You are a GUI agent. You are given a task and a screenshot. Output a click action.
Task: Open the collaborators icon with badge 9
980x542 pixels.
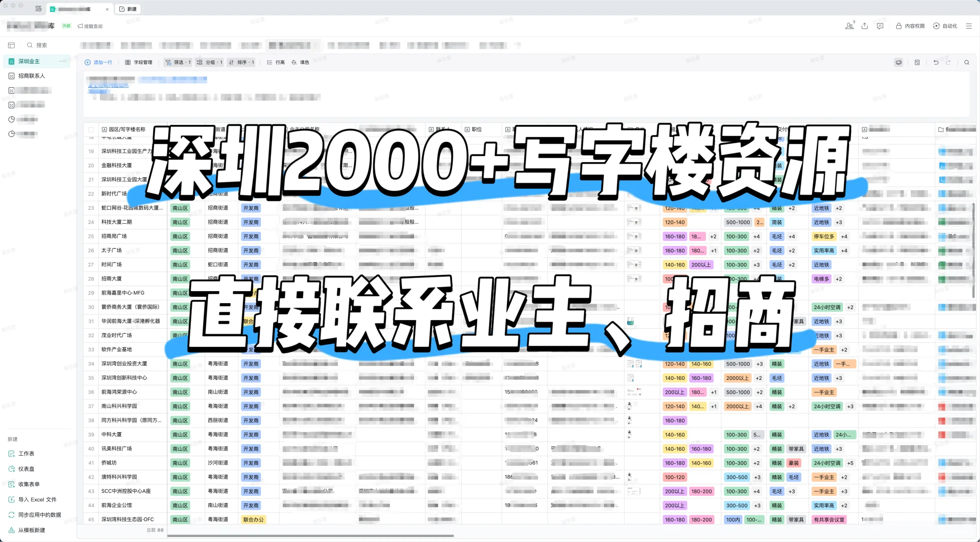849,26
